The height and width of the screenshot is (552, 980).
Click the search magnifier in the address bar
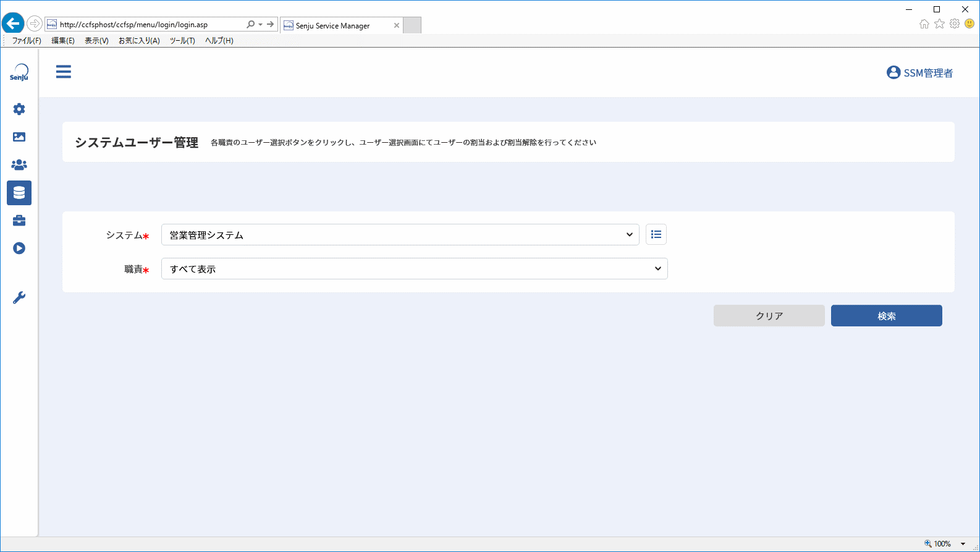click(250, 25)
